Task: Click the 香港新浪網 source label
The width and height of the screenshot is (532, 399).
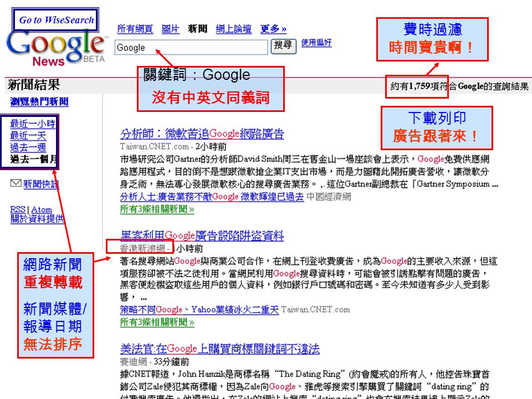Action: (x=142, y=248)
